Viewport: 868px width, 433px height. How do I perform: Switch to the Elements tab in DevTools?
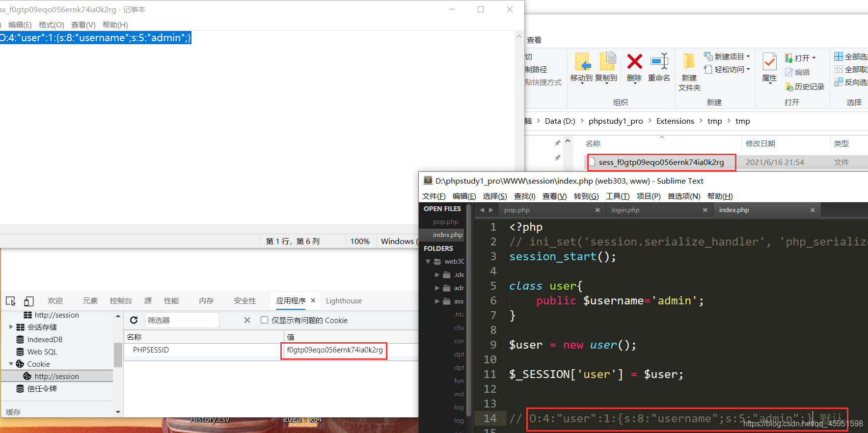tap(90, 301)
